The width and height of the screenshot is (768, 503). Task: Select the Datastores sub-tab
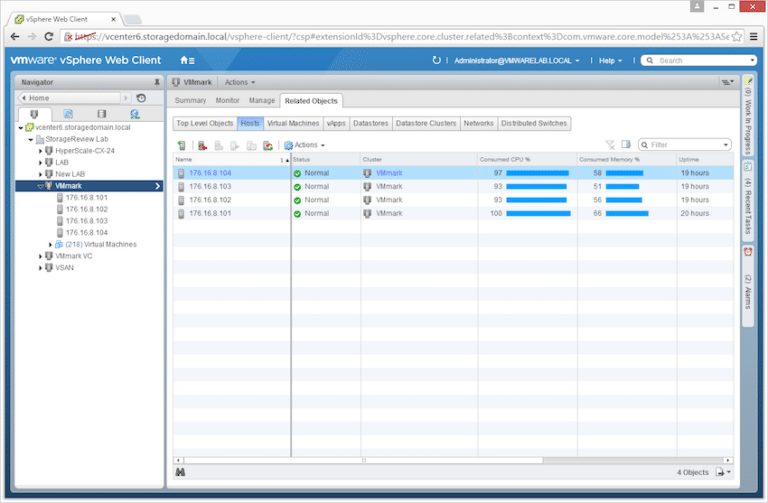point(370,123)
